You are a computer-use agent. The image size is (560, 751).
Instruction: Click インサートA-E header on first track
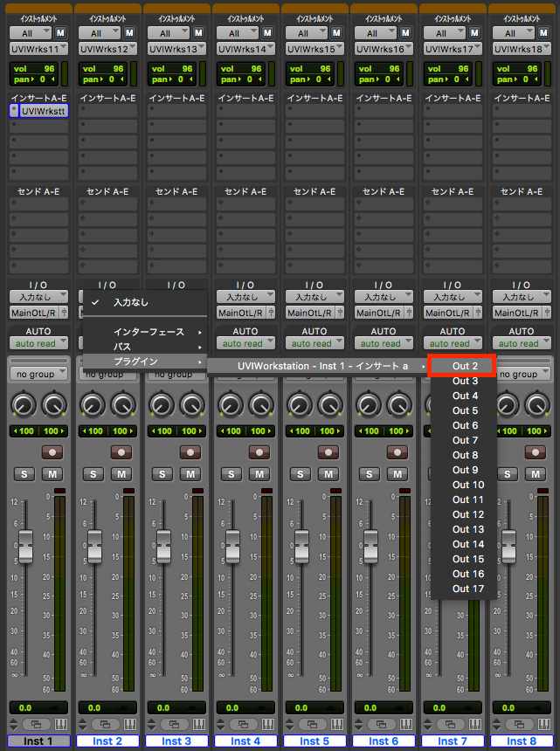38,98
